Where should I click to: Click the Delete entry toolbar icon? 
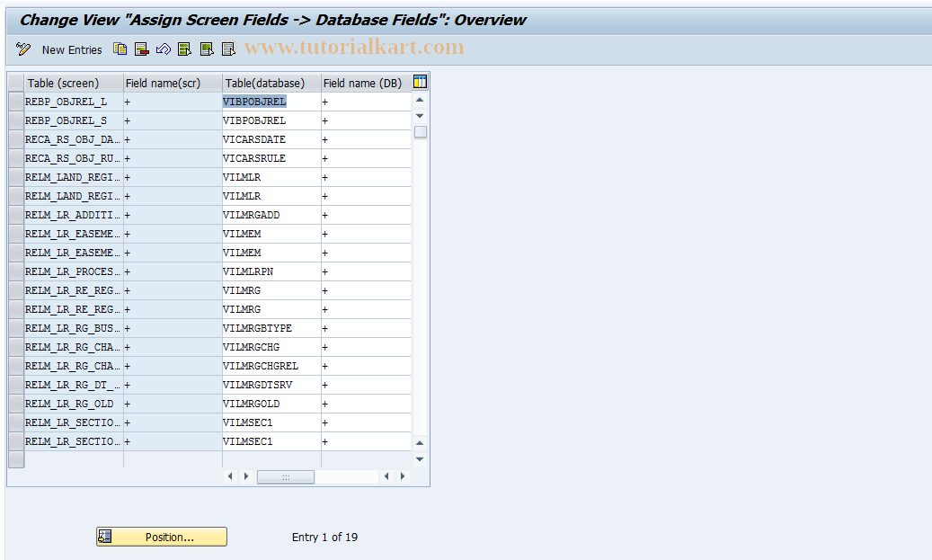click(141, 49)
